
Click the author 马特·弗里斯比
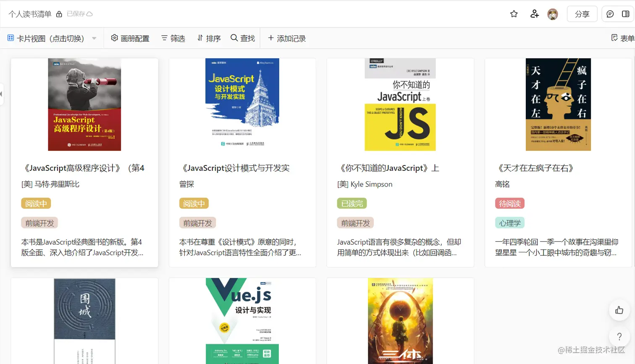[x=50, y=184]
